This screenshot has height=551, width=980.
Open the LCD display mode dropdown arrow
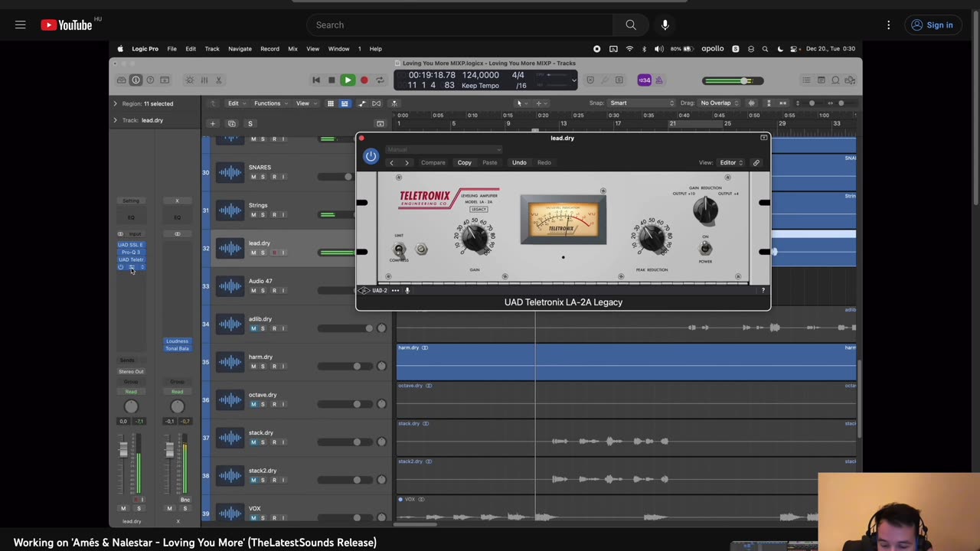click(x=574, y=80)
